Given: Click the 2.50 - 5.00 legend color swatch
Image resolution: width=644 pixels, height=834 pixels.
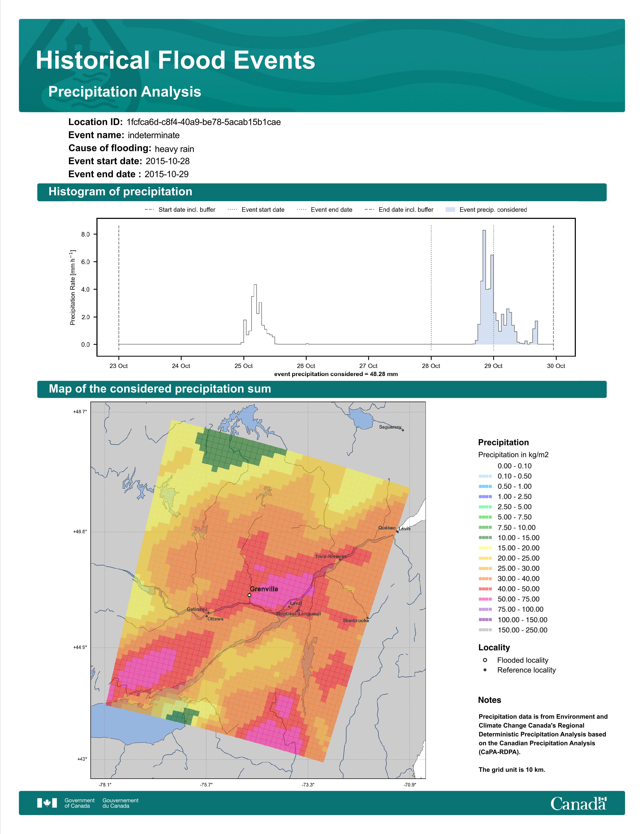Looking at the screenshot, I should click(x=485, y=507).
